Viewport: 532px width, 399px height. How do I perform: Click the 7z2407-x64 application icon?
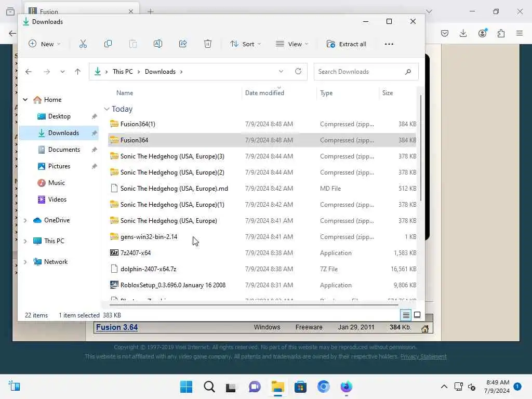pyautogui.click(x=114, y=253)
